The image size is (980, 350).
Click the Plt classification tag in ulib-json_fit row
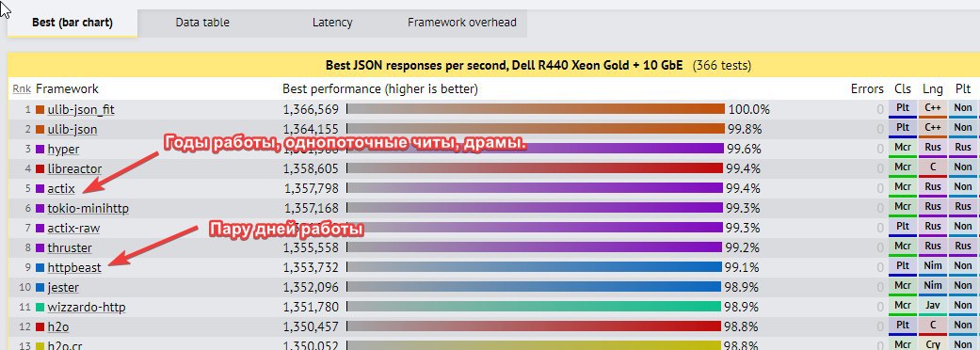(903, 109)
